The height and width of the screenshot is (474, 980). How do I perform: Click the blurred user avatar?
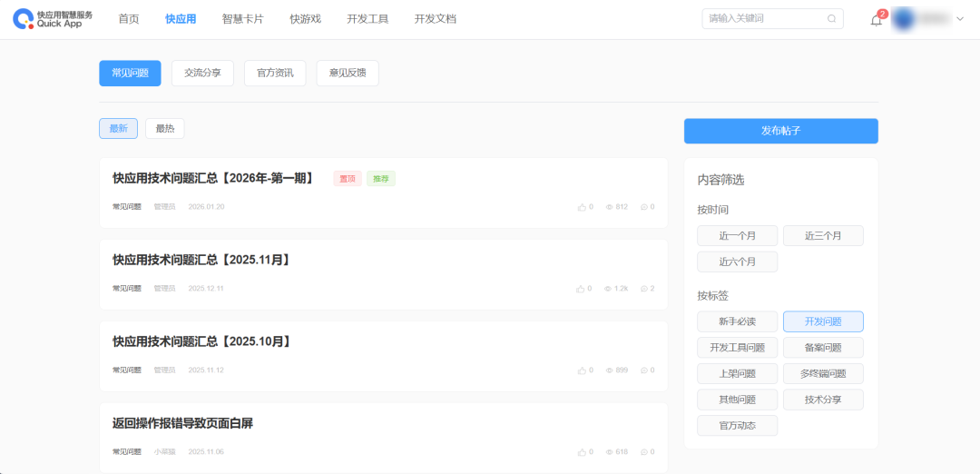[903, 19]
